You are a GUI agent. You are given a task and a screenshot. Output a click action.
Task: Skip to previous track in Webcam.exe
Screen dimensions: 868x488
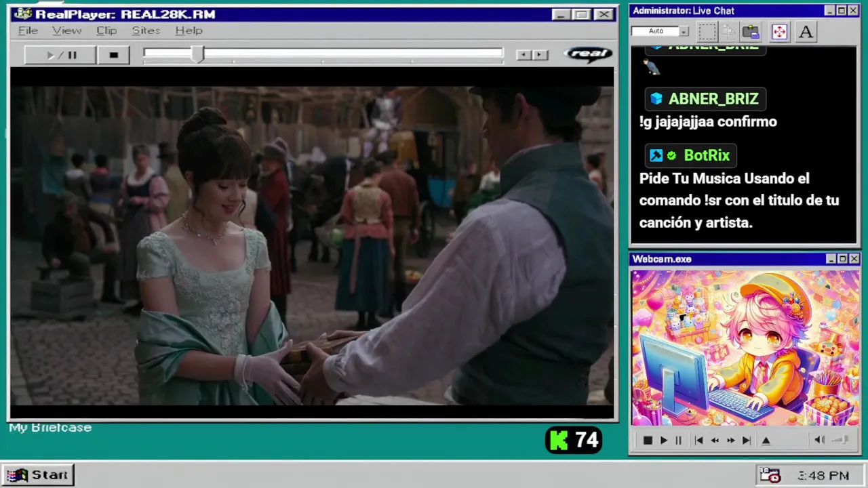[x=698, y=441]
